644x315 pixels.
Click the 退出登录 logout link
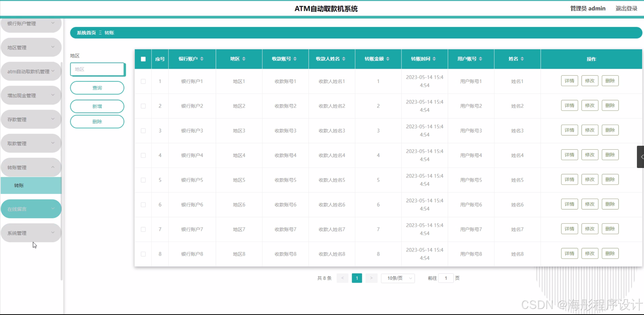tap(626, 9)
